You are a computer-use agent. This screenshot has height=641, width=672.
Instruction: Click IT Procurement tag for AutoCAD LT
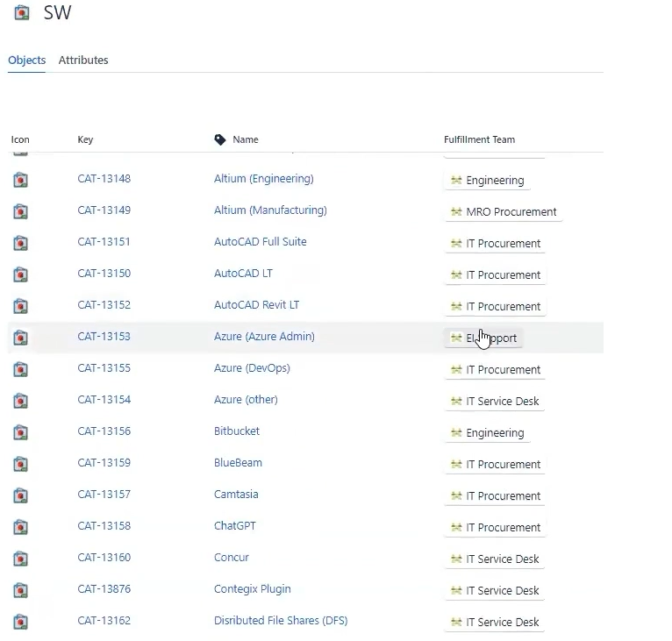click(496, 275)
